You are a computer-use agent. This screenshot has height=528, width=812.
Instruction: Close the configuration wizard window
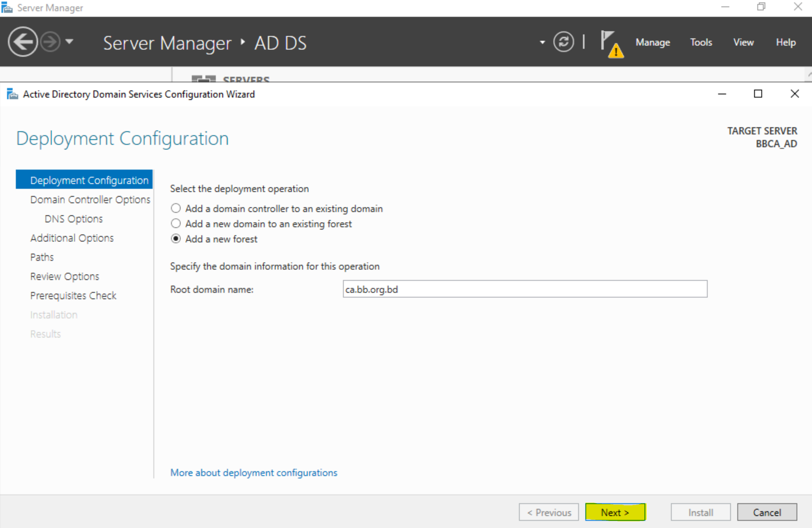(x=795, y=94)
